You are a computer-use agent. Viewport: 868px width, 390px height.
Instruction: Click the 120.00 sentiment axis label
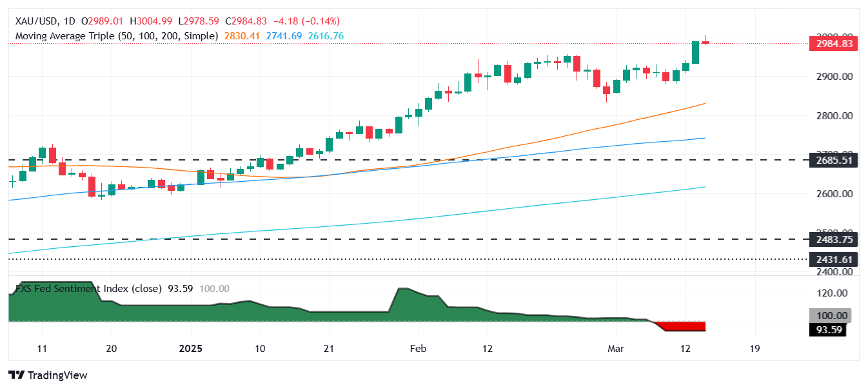(832, 293)
